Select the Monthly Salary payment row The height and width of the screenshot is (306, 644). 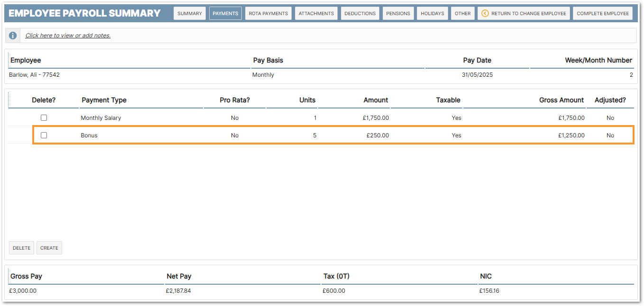click(x=101, y=118)
